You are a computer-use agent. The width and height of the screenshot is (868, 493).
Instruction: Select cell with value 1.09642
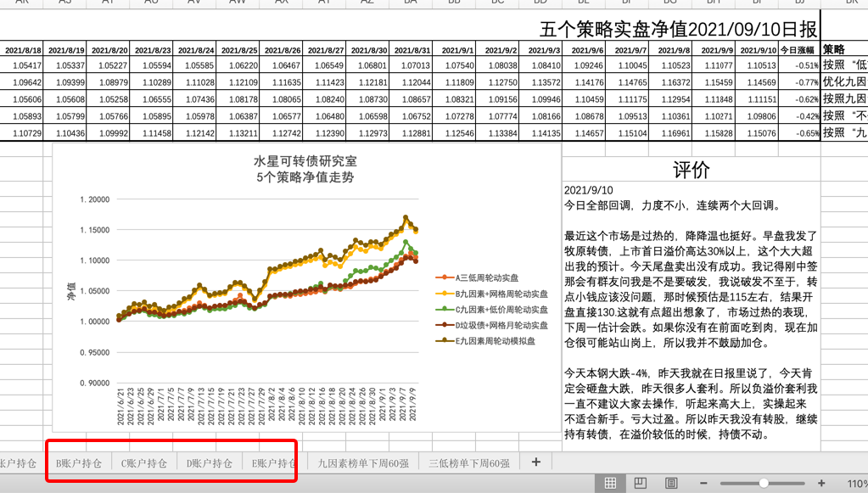(x=21, y=82)
